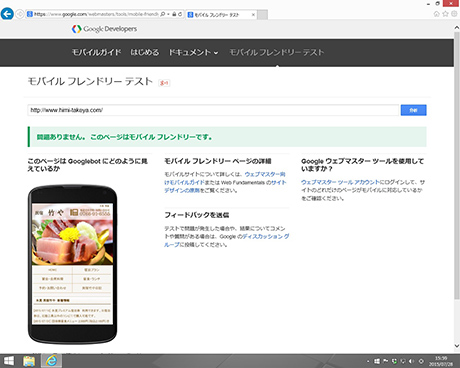The image size is (460, 368).
Task: Open Action Center flag tray icon
Action: click(x=386, y=361)
